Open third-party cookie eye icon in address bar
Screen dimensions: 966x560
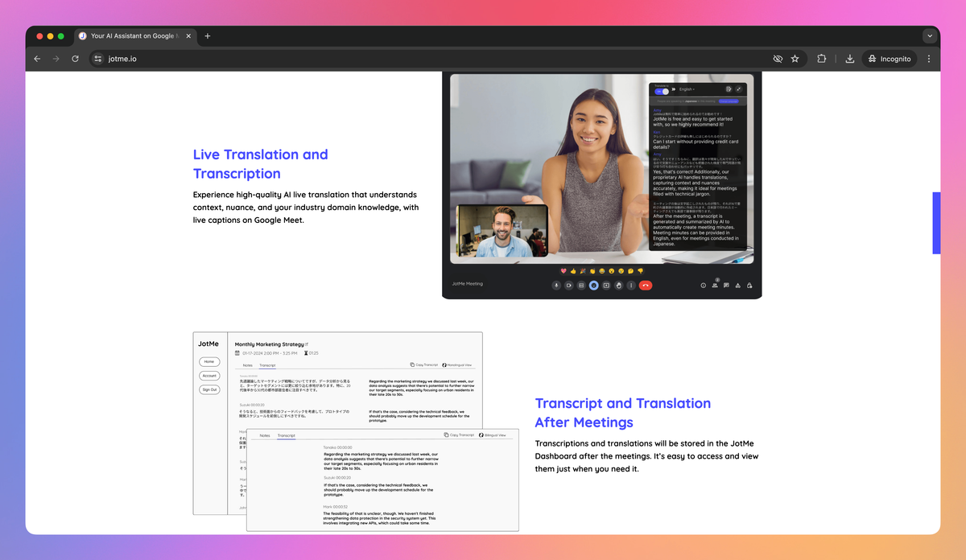pyautogui.click(x=778, y=59)
